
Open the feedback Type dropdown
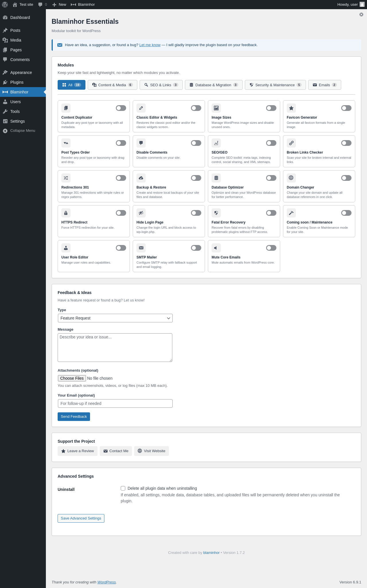[x=115, y=318]
